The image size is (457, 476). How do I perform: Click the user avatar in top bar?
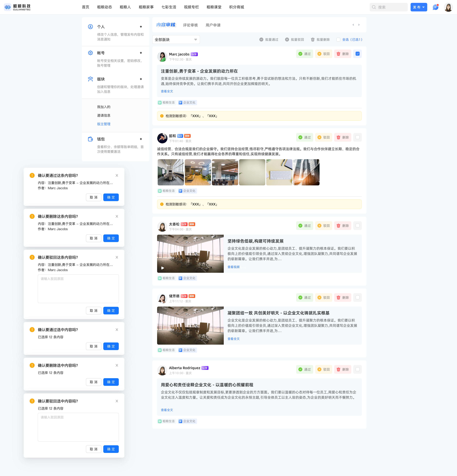[448, 7]
